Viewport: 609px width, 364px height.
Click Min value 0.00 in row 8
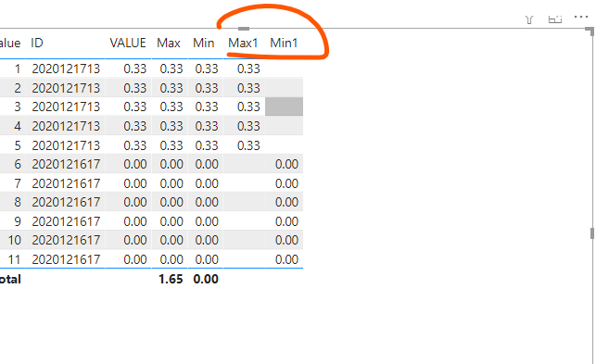pos(207,202)
